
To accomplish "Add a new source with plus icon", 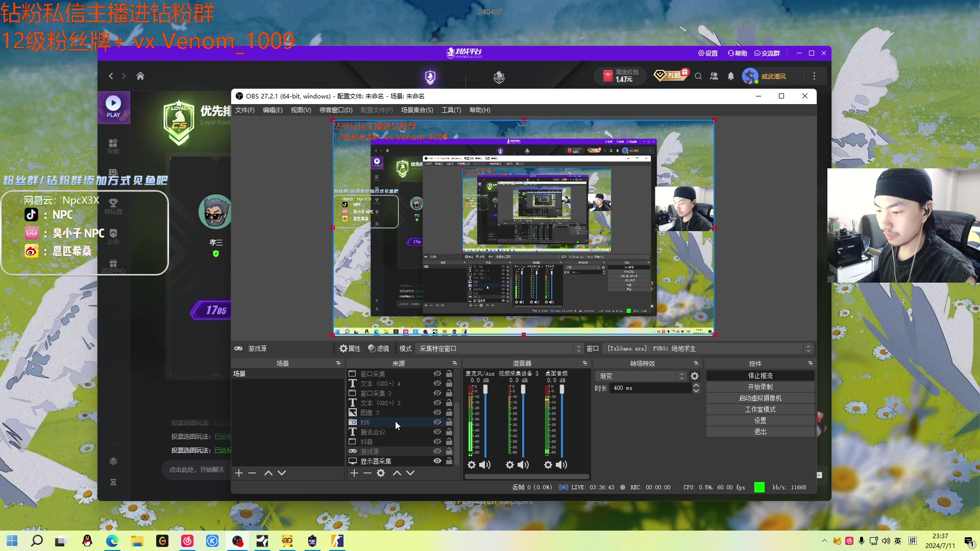I will [354, 473].
